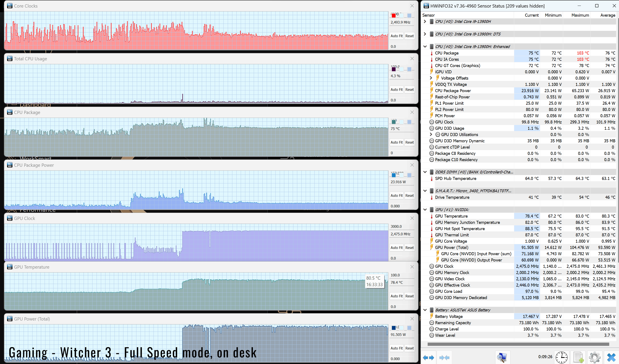Image resolution: width=619 pixels, height=364 pixels.
Task: Collapse the DDR5 DIMM [#0] group
Action: [425, 172]
